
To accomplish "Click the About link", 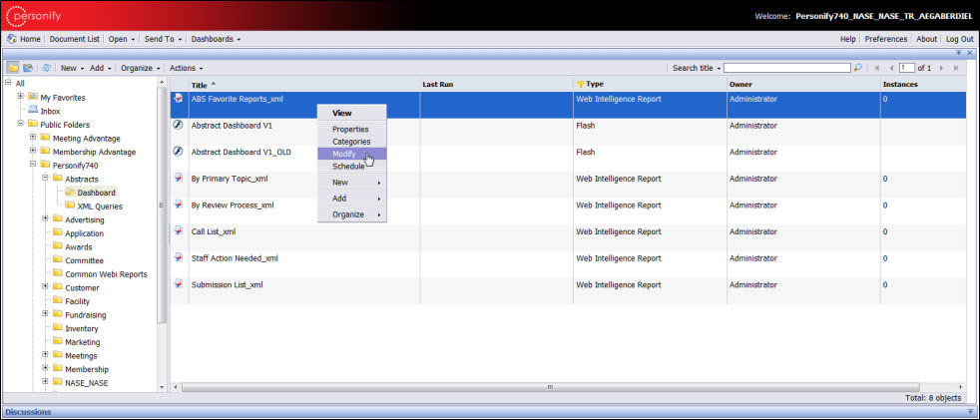I will (x=926, y=39).
